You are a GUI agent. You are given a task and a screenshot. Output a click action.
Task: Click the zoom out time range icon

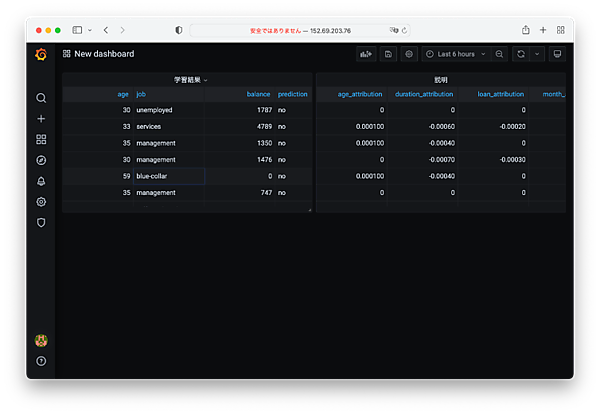coord(500,54)
